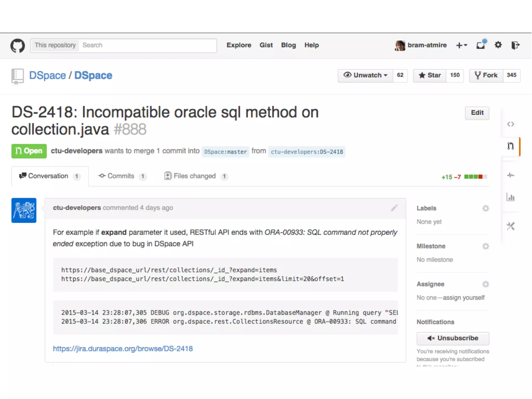Screen dimensions: 532x399
Task: Open the Code sidebar icon
Action: click(510, 124)
